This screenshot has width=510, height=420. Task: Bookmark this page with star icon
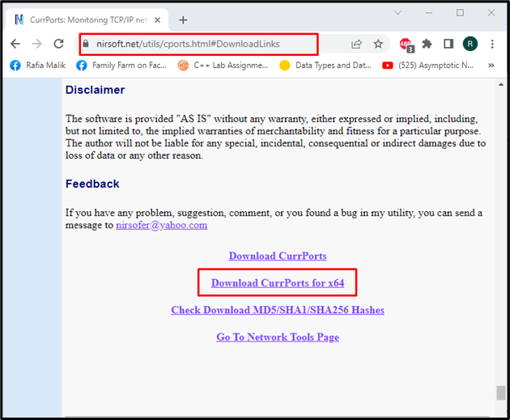pos(378,44)
